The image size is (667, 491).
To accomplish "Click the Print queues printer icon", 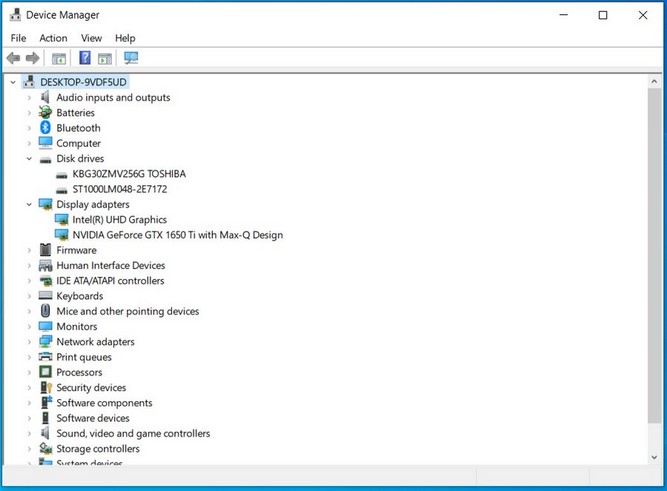I will pyautogui.click(x=45, y=357).
